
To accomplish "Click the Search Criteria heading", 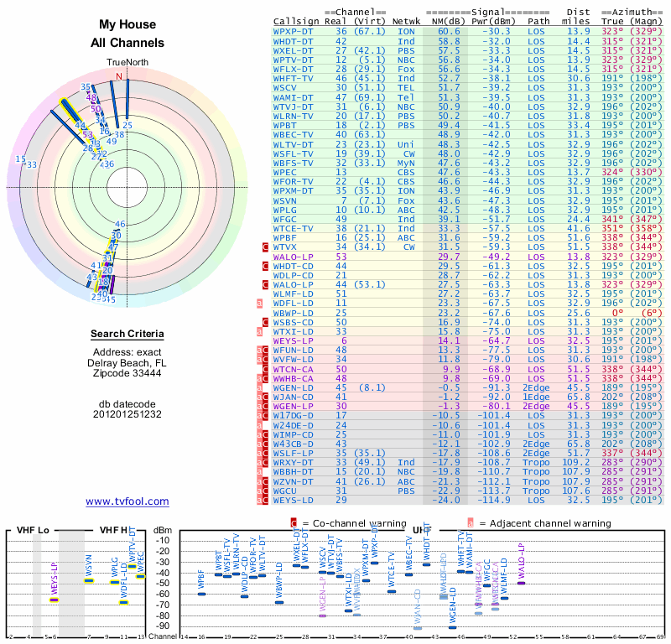I will coord(127,334).
